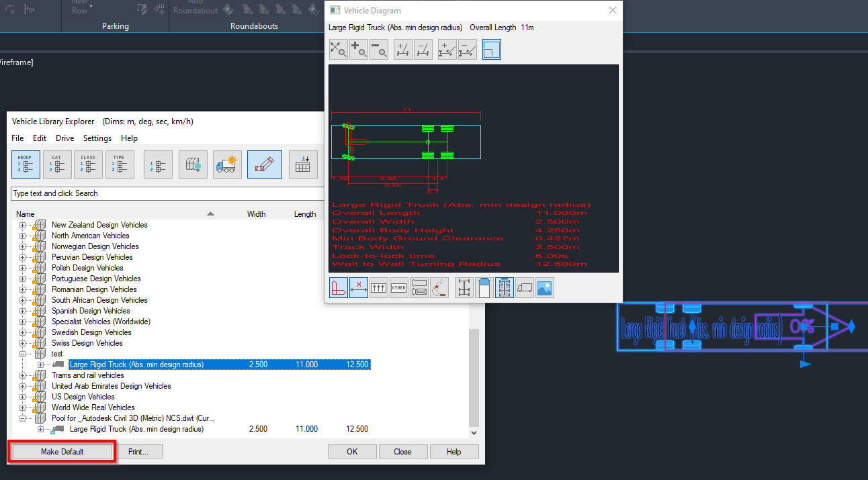Screen dimensions: 868x480
Task: Click the three up-arrows box icon
Action: coord(379,288)
